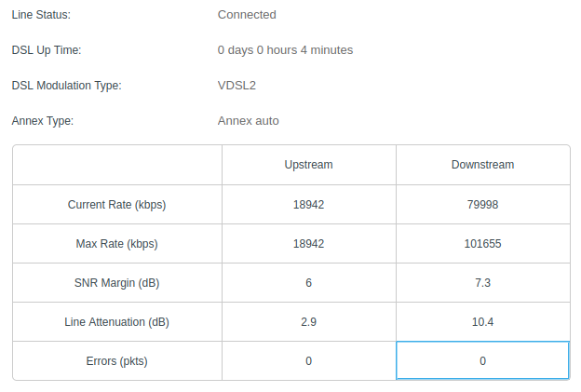Image resolution: width=581 pixels, height=392 pixels.
Task: Click the downstream SNR margin 7.3
Action: point(482,283)
